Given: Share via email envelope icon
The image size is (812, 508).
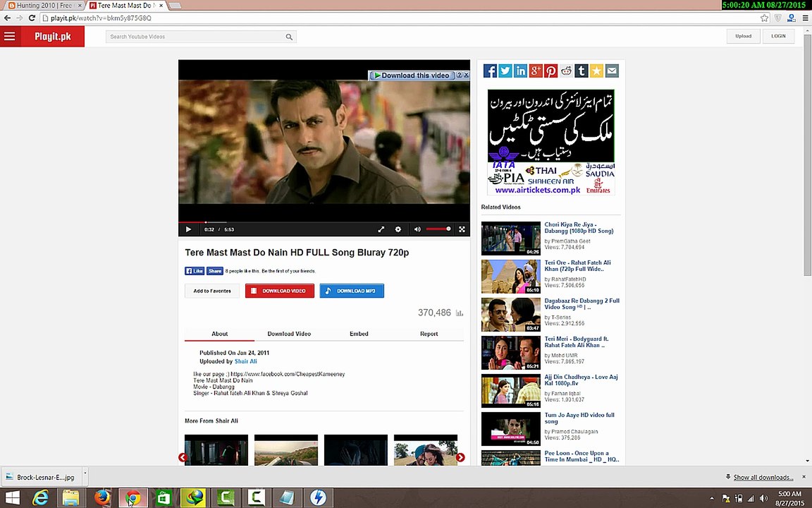Looking at the screenshot, I should [x=612, y=71].
